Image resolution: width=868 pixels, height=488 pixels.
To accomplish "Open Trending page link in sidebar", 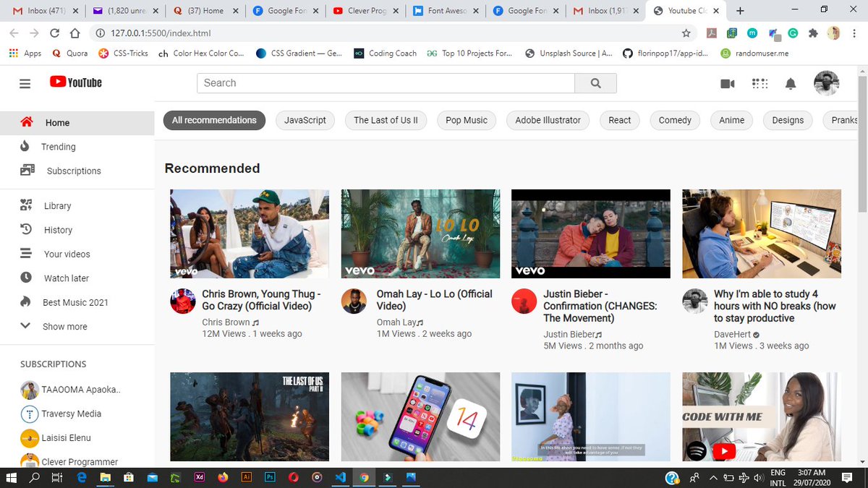I will [58, 147].
